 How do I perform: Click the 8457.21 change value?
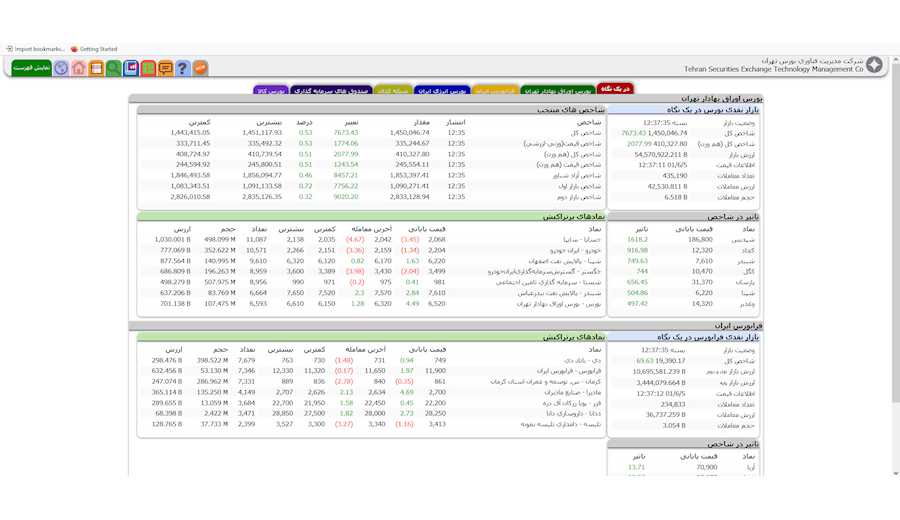346,175
